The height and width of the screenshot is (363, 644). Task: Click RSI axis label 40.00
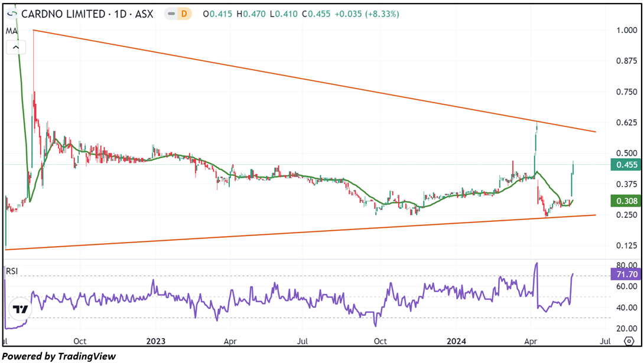tap(627, 307)
